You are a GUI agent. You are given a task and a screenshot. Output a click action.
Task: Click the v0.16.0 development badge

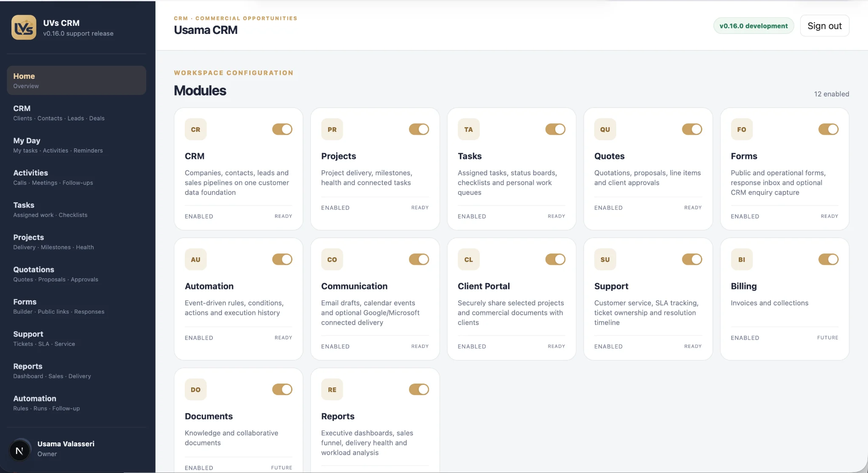coord(754,26)
